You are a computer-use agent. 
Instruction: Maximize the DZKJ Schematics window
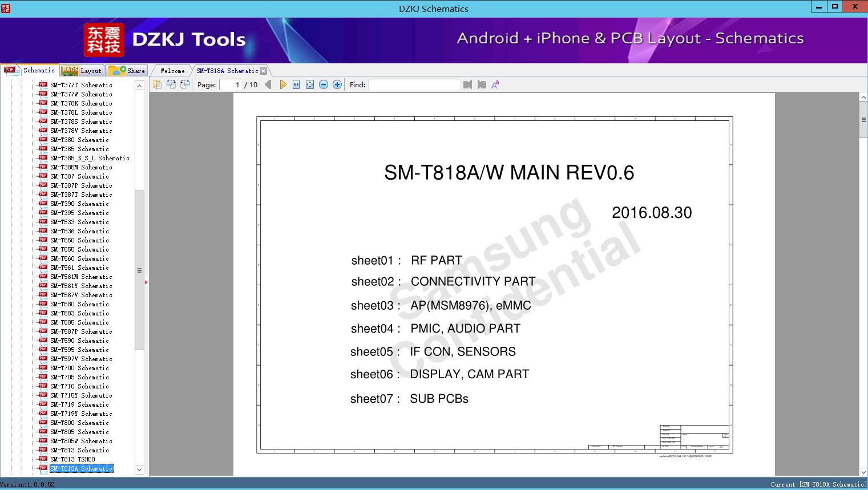(x=835, y=7)
